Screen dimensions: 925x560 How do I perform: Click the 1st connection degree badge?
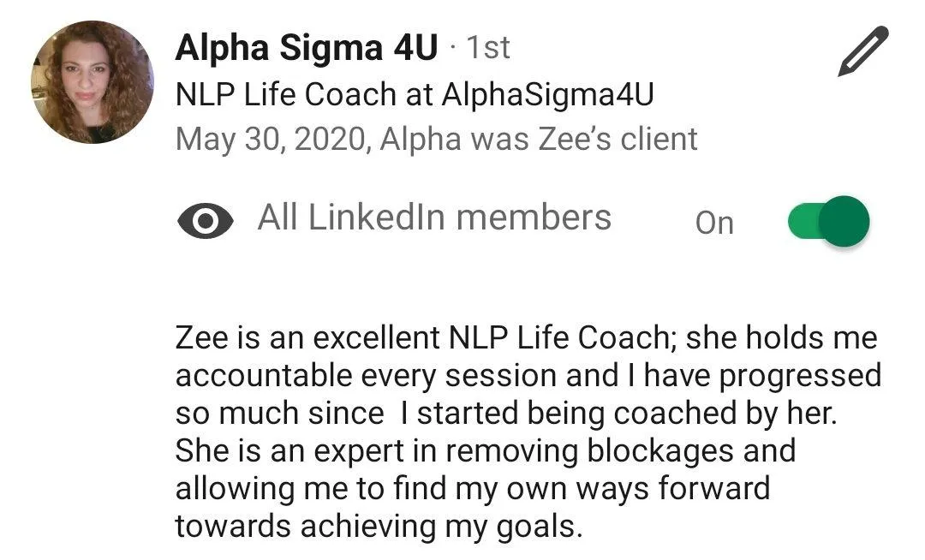click(x=488, y=47)
